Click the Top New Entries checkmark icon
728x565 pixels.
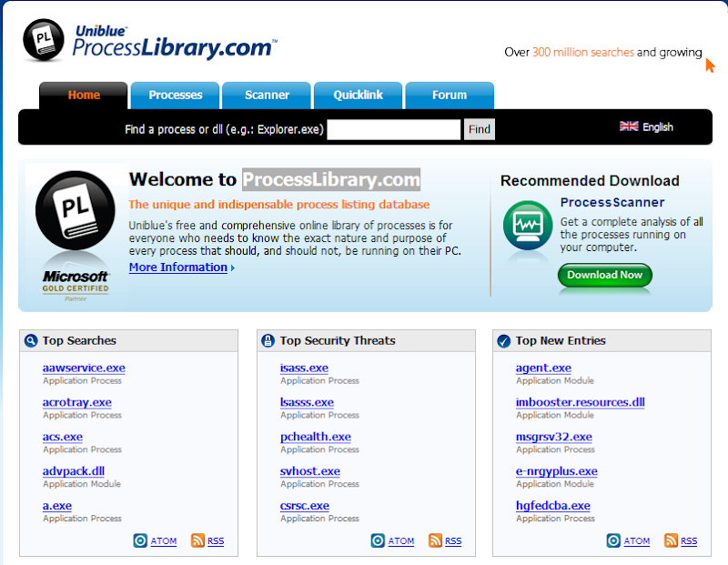(504, 341)
